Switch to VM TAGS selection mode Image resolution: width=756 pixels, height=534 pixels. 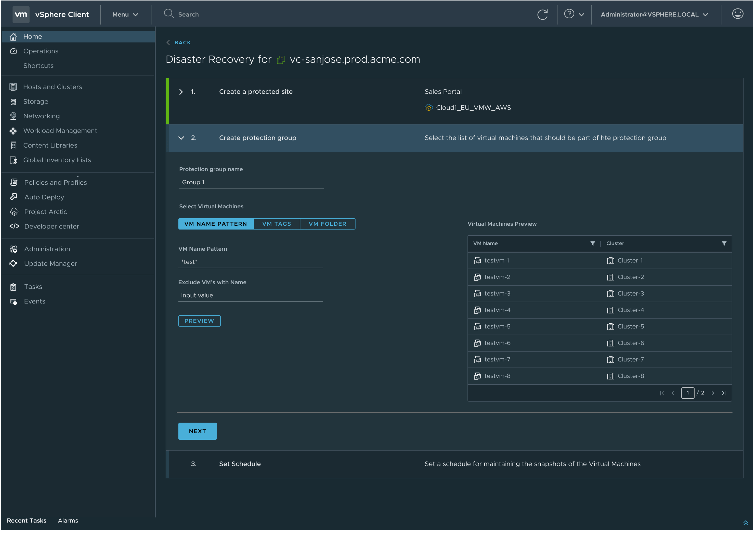click(277, 224)
